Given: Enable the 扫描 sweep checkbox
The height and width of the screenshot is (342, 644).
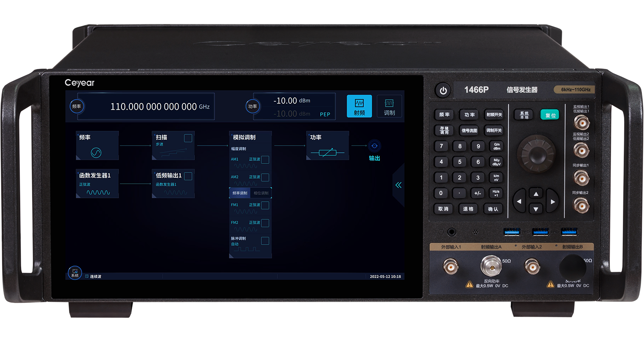Looking at the screenshot, I should point(188,138).
